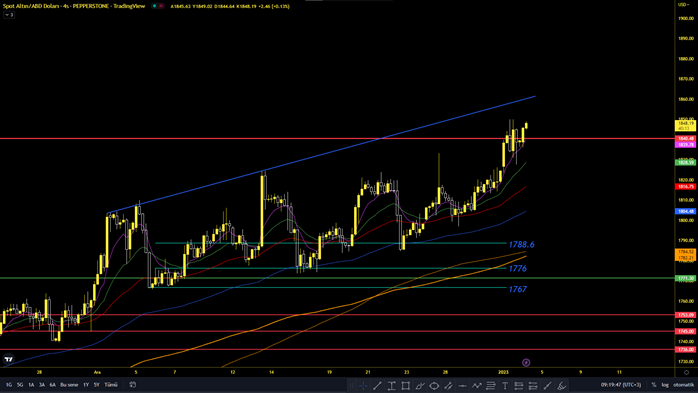
Task: Toggle the percent scale option
Action: coord(654,385)
